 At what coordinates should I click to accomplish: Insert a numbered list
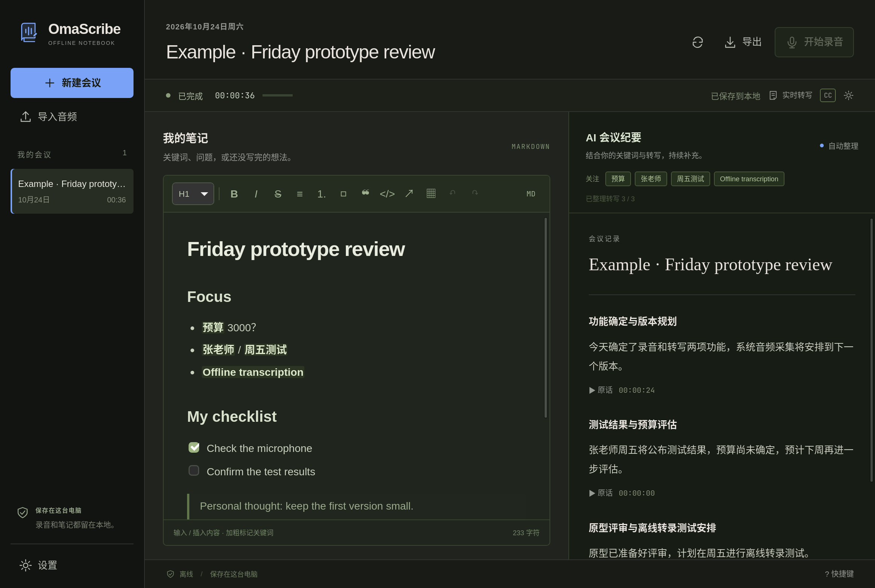click(x=321, y=194)
